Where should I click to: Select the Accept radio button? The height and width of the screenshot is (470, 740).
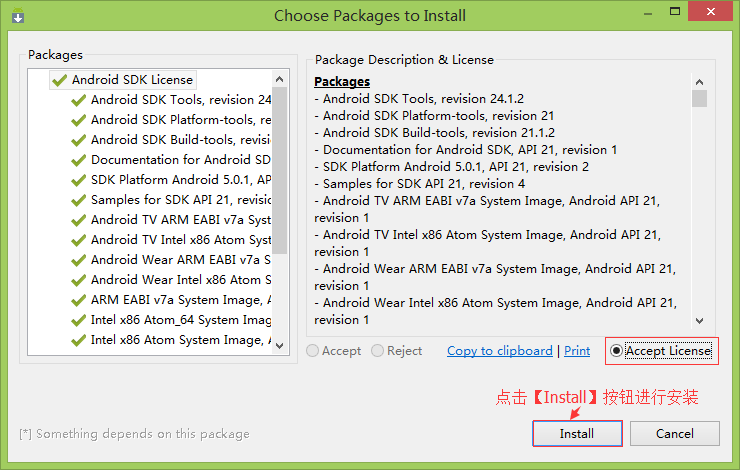click(334, 351)
